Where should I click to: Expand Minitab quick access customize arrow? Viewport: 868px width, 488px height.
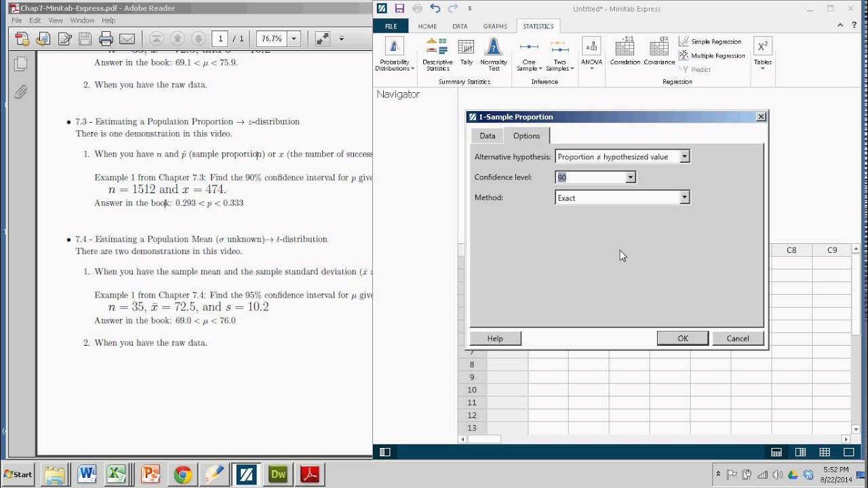[470, 9]
